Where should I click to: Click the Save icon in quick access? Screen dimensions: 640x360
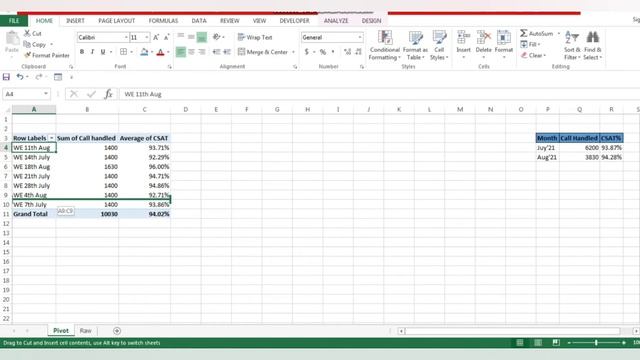tap(6, 77)
